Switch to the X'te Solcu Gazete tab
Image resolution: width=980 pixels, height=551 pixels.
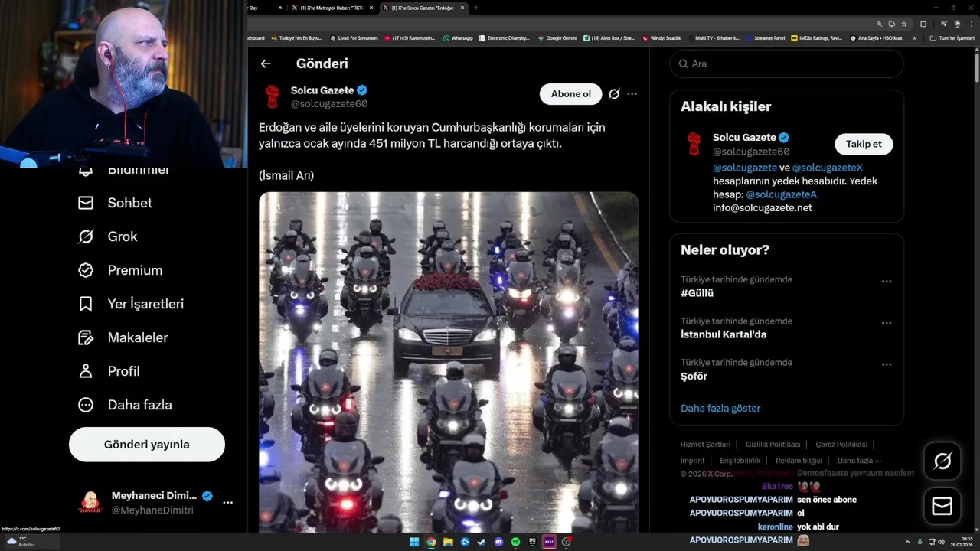[x=423, y=8]
